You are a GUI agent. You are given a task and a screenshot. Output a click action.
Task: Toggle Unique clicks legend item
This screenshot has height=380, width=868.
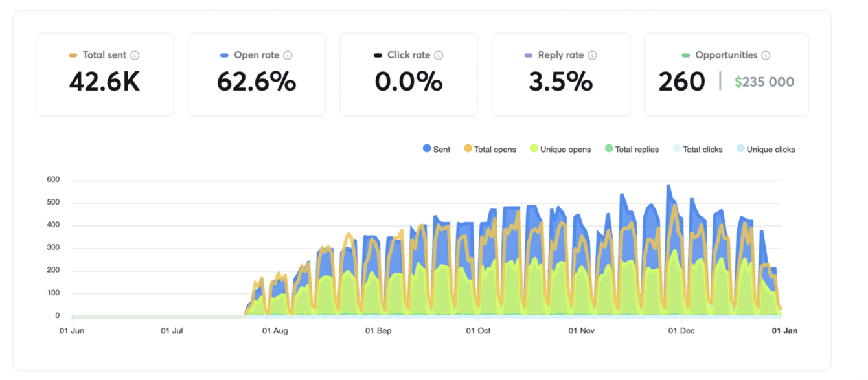[x=766, y=149]
